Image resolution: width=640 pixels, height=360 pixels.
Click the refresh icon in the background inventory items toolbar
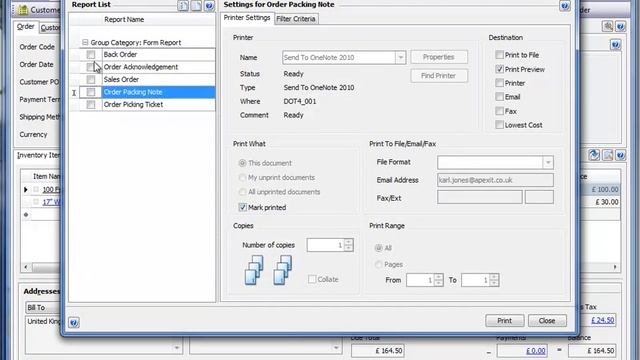(x=594, y=155)
